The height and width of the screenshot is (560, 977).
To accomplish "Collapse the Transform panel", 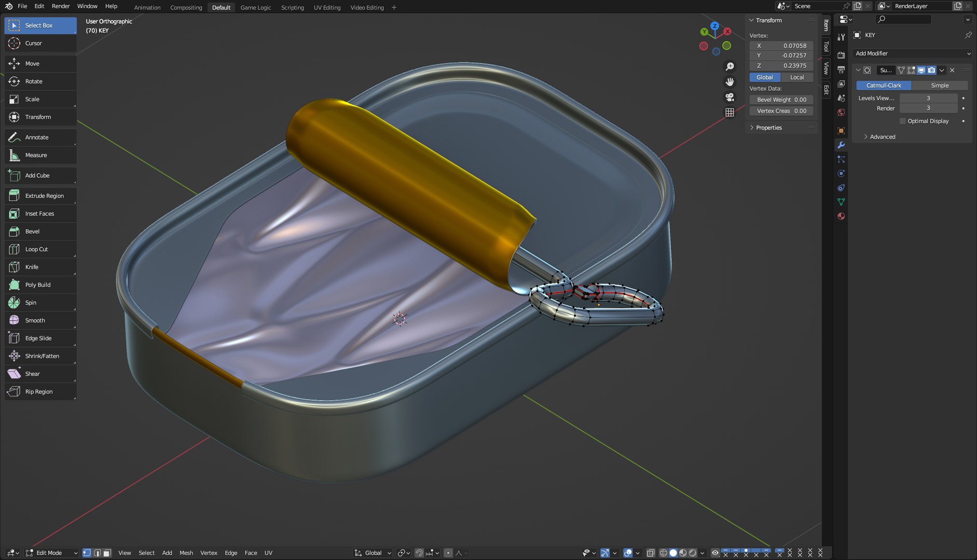I will [768, 20].
